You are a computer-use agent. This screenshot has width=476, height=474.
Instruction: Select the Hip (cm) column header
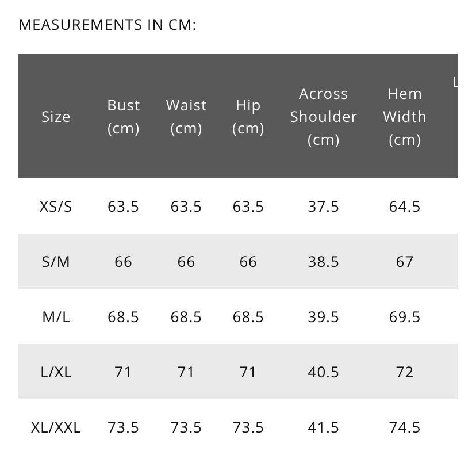248,117
